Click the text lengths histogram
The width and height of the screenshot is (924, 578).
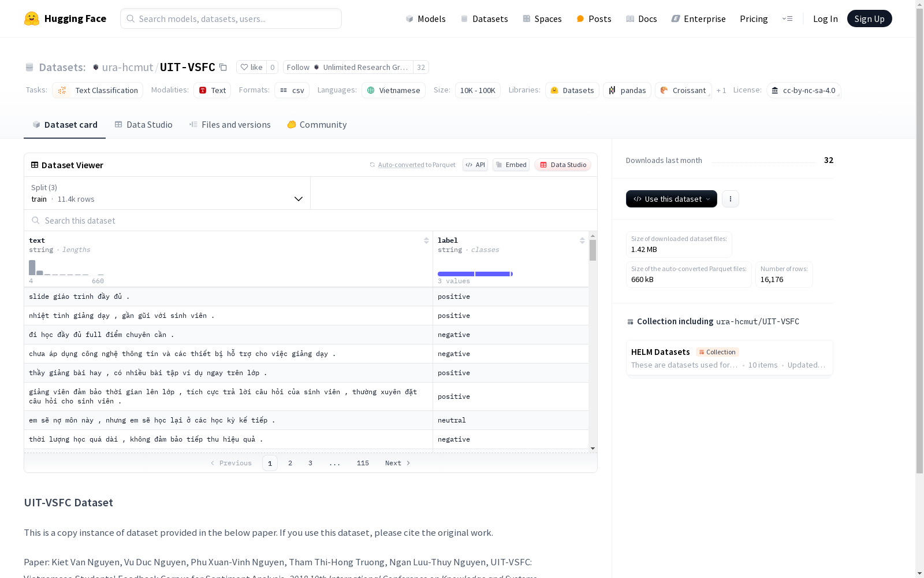coord(66,268)
